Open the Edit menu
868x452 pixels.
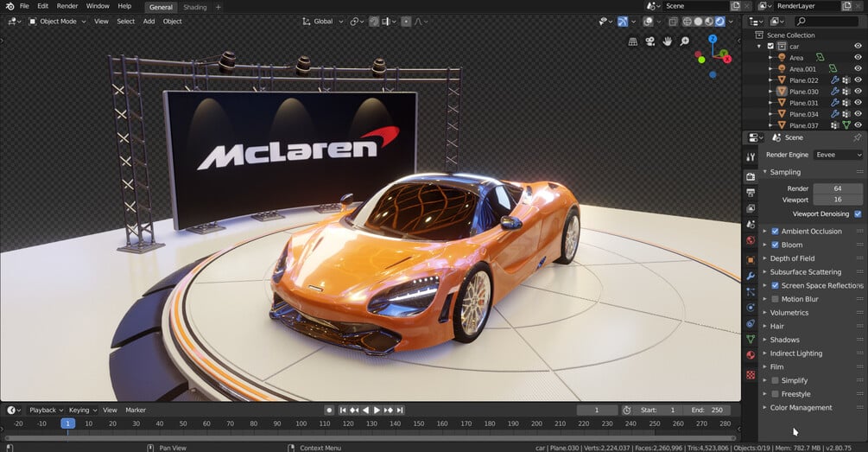point(42,6)
